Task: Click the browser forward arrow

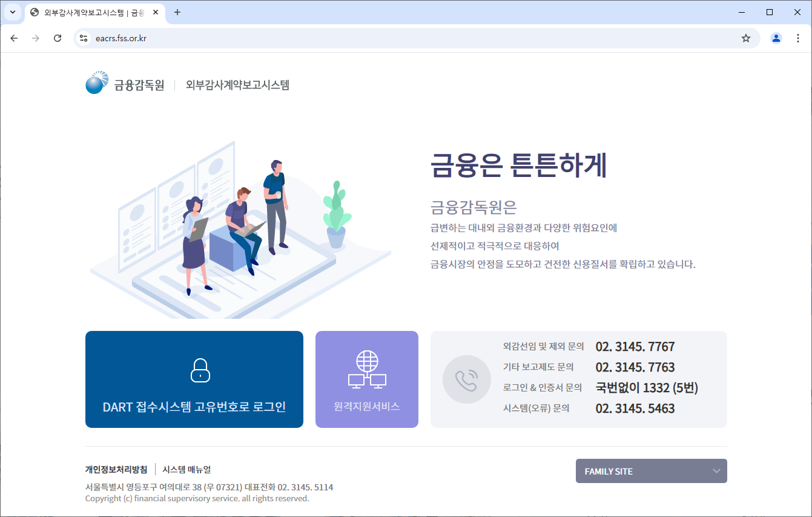Action: pyautogui.click(x=36, y=38)
